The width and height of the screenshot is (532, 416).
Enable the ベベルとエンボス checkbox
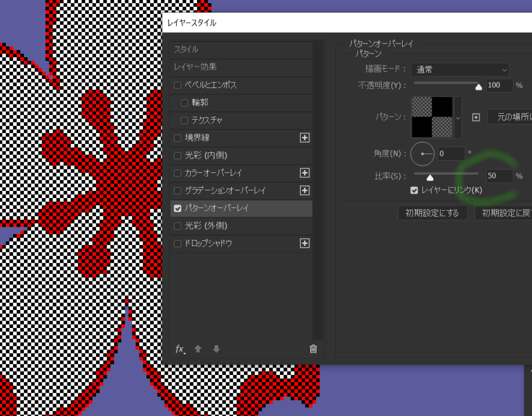178,85
